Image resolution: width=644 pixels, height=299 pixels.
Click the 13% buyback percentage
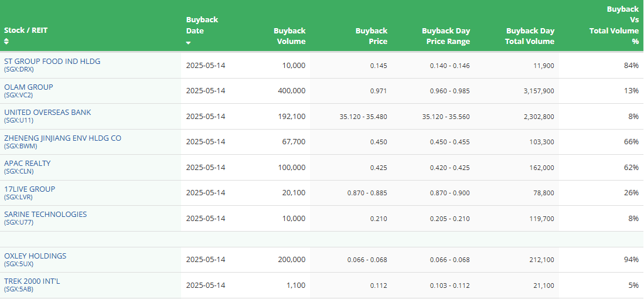(632, 91)
